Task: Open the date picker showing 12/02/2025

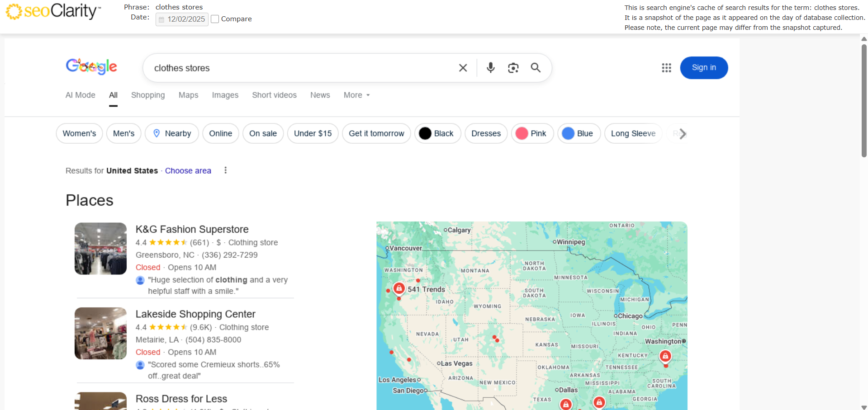Action: [182, 19]
